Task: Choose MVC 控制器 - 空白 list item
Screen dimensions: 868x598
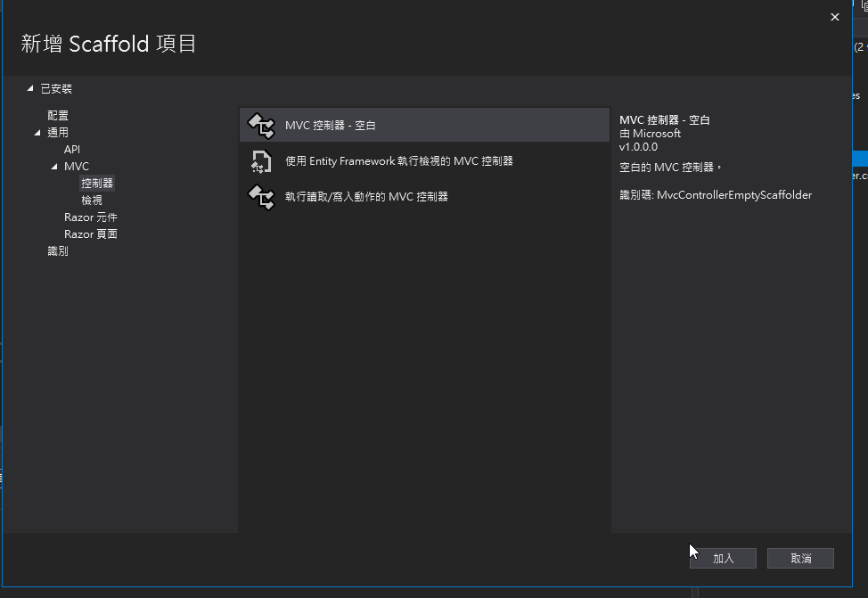Action: 424,125
